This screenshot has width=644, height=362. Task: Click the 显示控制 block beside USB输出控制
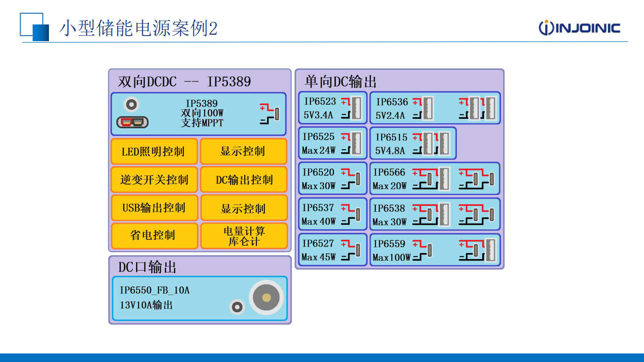244,208
